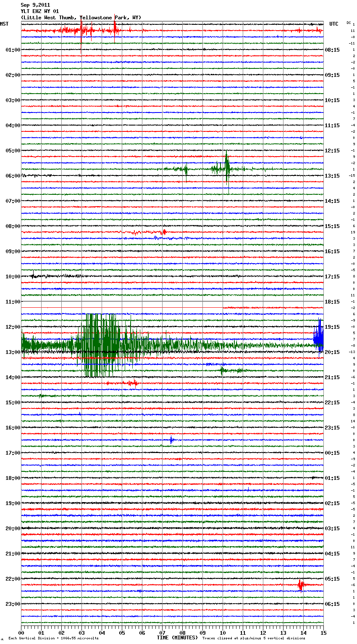Click the red burst on the 22:15 MST trace
Screen dimensions: 357x644
click(301, 585)
